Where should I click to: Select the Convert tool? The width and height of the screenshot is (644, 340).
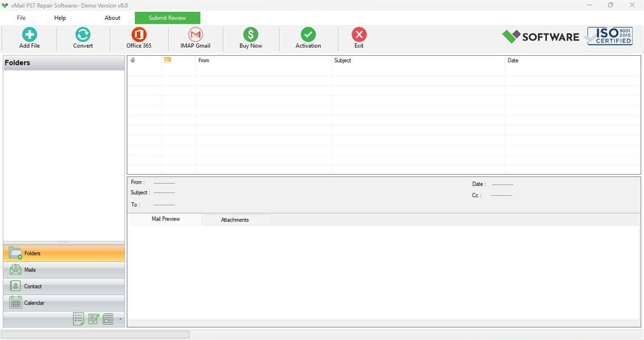[x=82, y=38]
